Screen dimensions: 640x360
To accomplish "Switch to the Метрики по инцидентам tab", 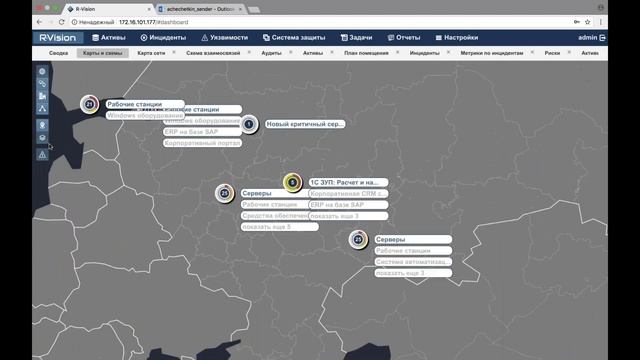I will (x=492, y=53).
